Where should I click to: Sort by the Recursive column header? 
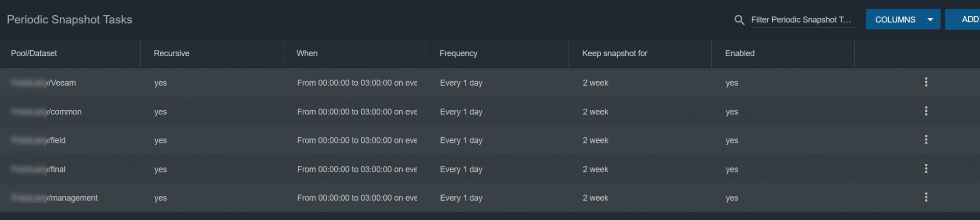(x=171, y=53)
